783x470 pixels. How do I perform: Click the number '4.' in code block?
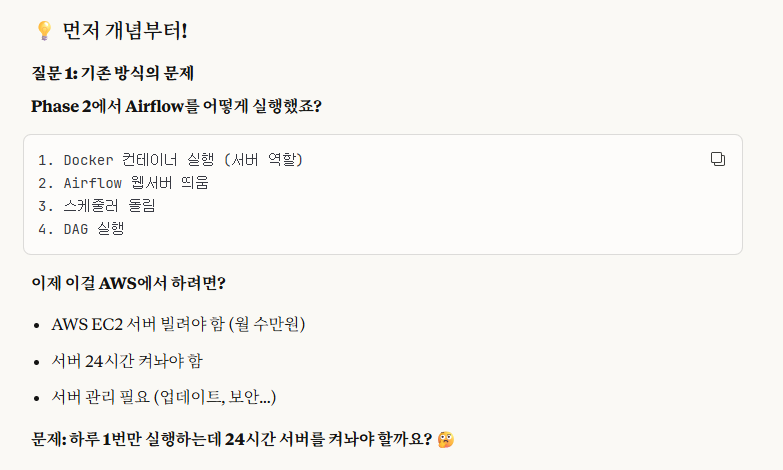pyautogui.click(x=45, y=229)
